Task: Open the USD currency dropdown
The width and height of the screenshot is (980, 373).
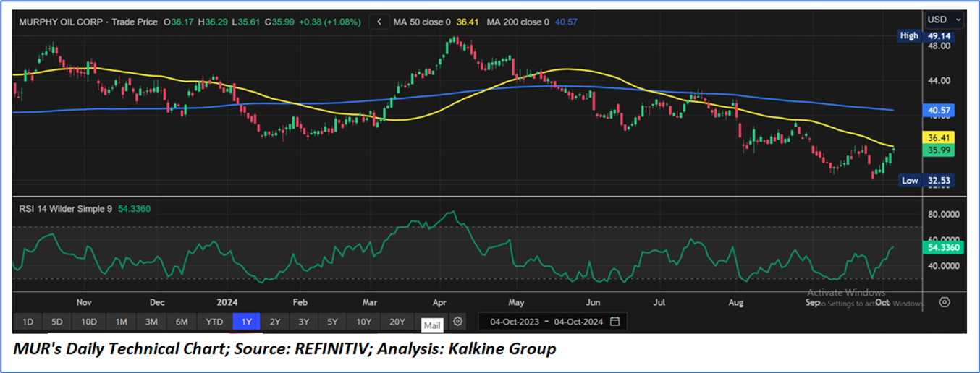Action: [x=945, y=20]
